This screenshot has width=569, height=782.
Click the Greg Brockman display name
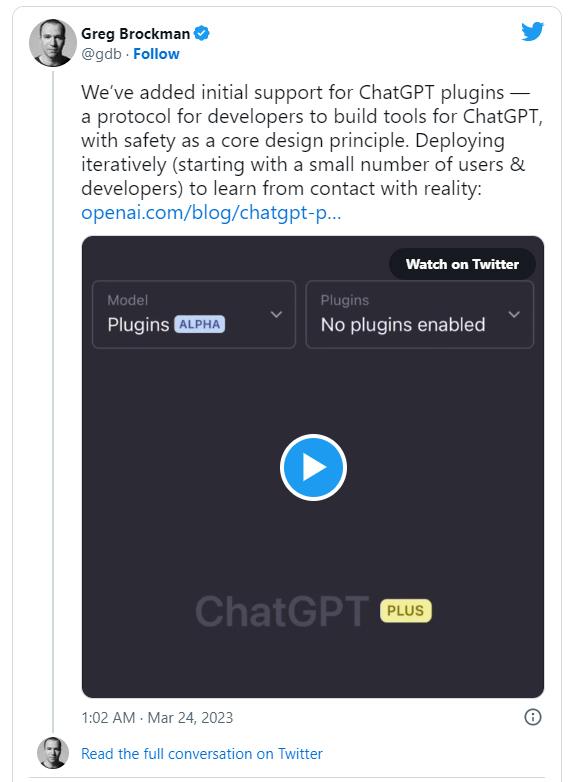point(135,34)
